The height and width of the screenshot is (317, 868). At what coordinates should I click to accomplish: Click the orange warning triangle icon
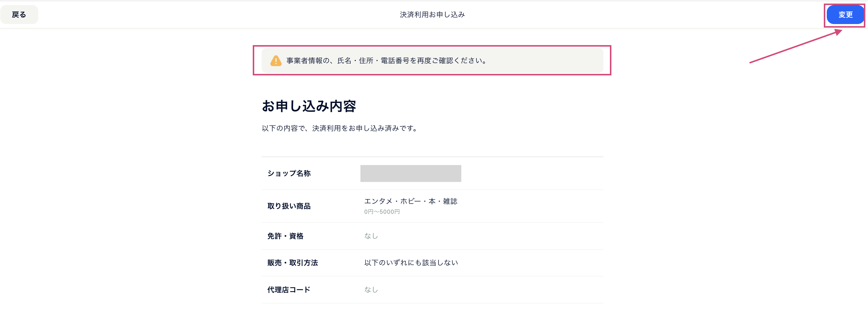(x=276, y=61)
